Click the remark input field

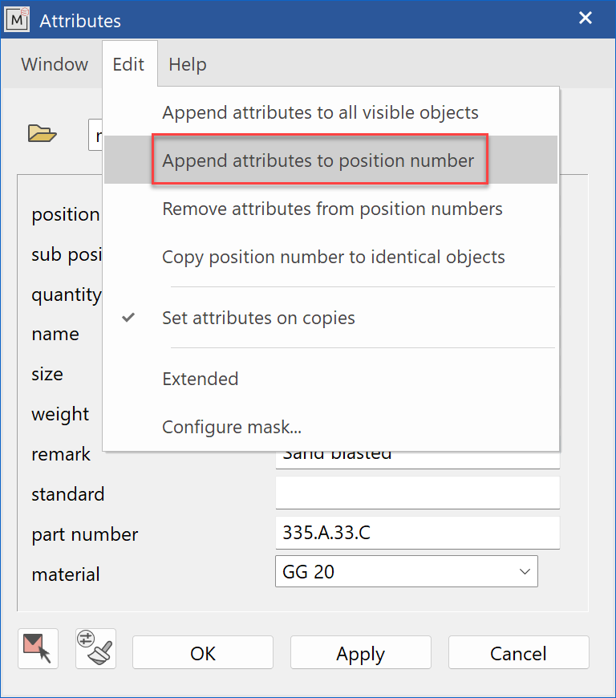418,460
